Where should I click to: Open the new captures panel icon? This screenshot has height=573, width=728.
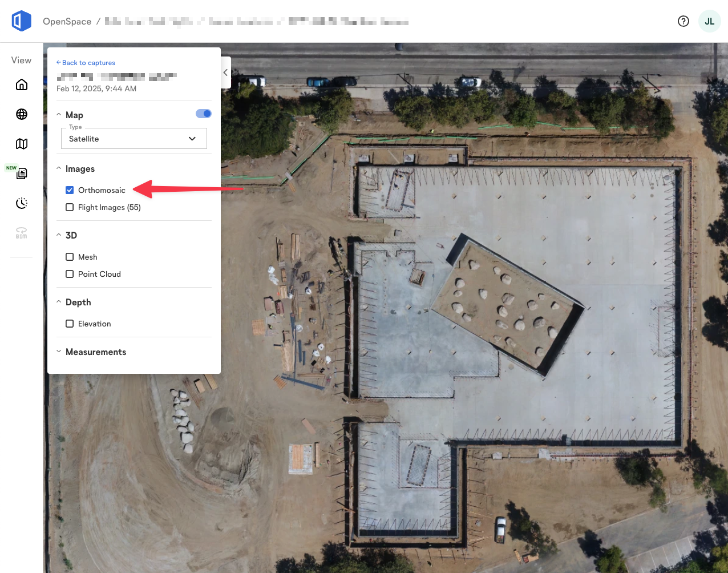coord(21,173)
